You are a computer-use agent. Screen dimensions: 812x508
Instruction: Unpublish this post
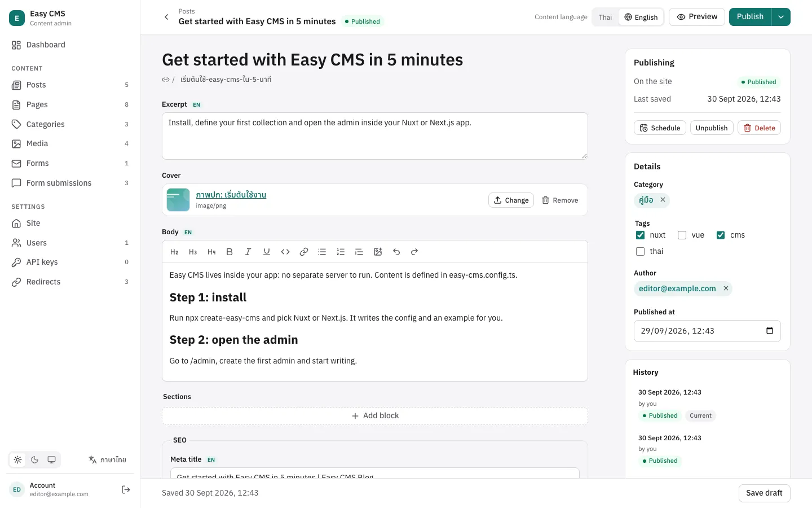[712, 128]
